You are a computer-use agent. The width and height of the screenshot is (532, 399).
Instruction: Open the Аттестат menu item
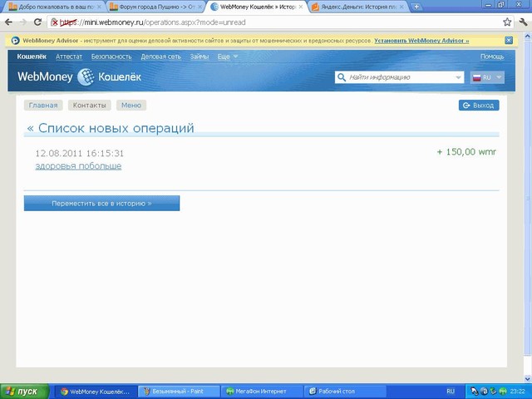click(x=69, y=57)
